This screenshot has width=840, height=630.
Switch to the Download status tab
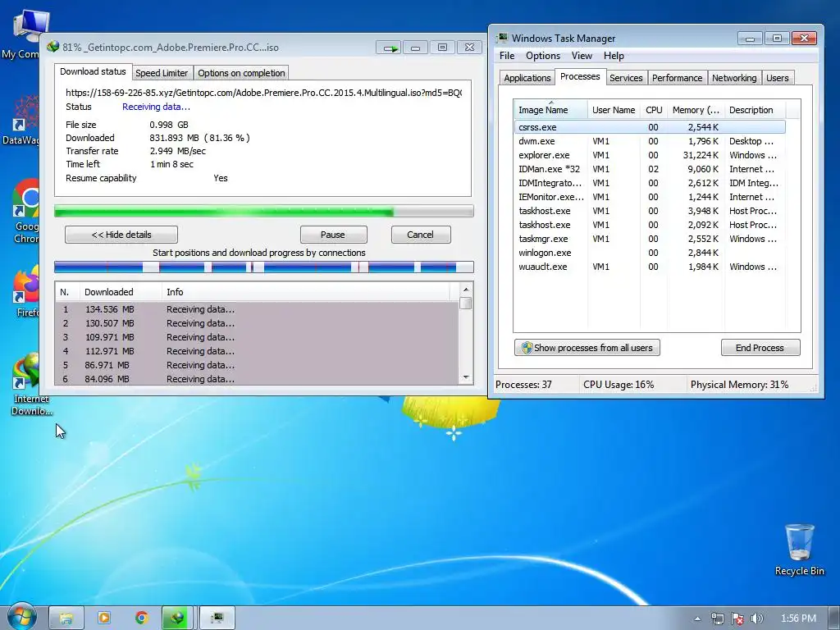pos(93,71)
